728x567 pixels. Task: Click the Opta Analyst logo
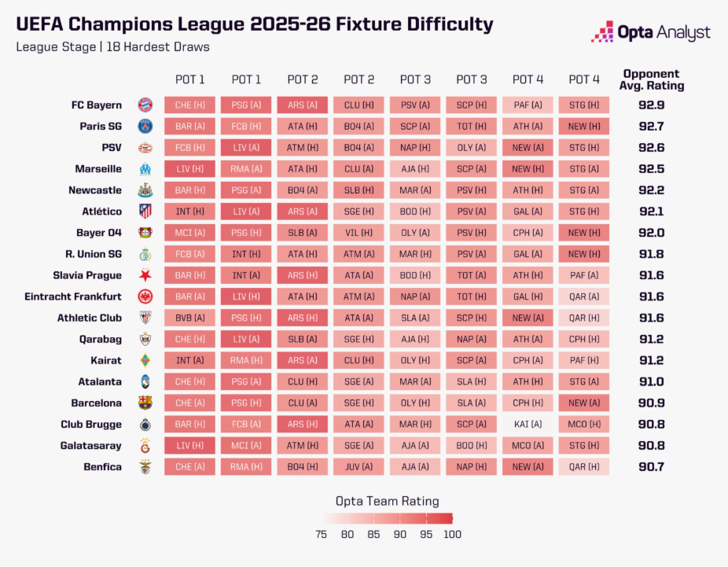point(650,32)
